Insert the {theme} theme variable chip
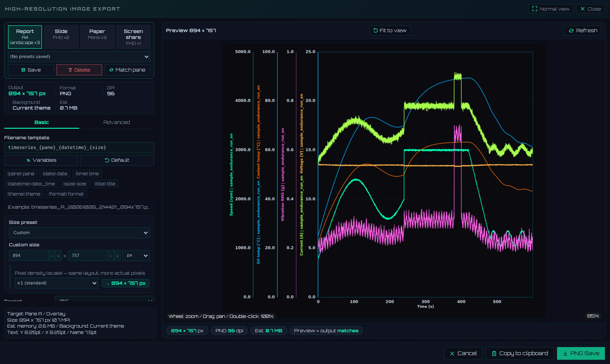610x364 pixels. pos(24,194)
